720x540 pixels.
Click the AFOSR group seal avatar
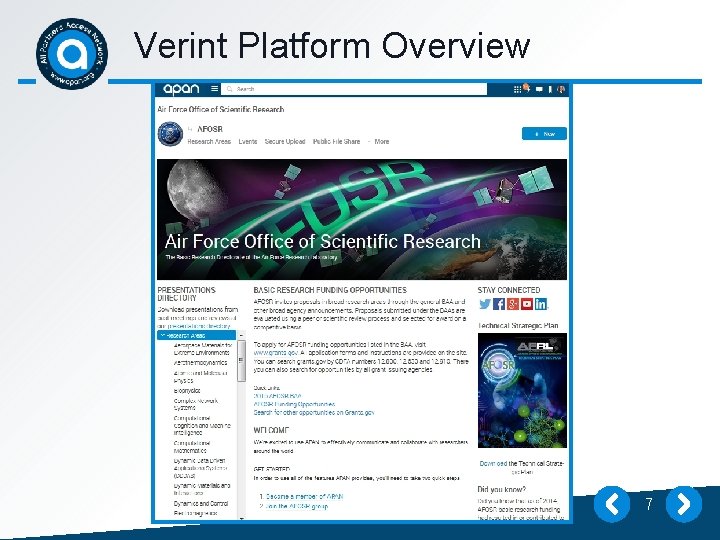(x=170, y=134)
